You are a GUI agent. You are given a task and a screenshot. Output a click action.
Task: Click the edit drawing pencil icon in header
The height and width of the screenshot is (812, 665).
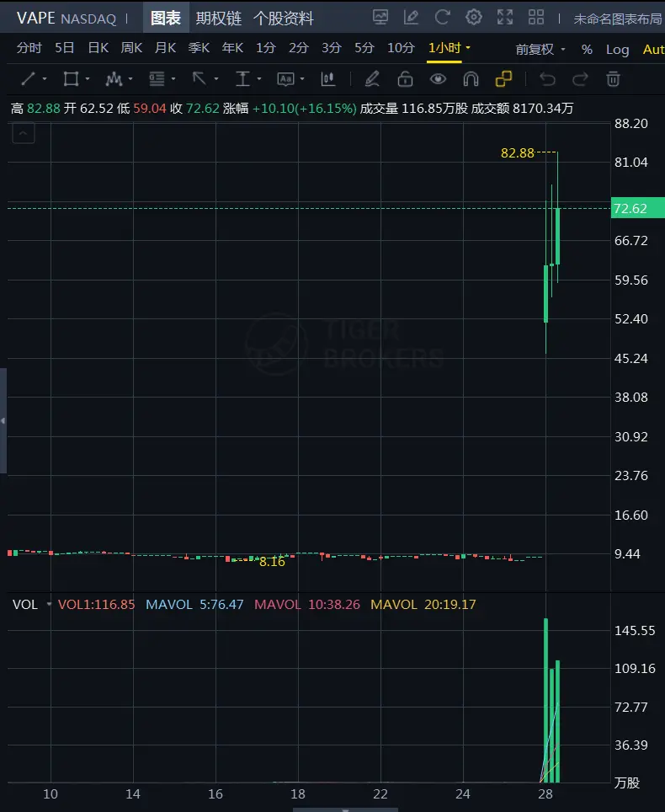[x=411, y=18]
